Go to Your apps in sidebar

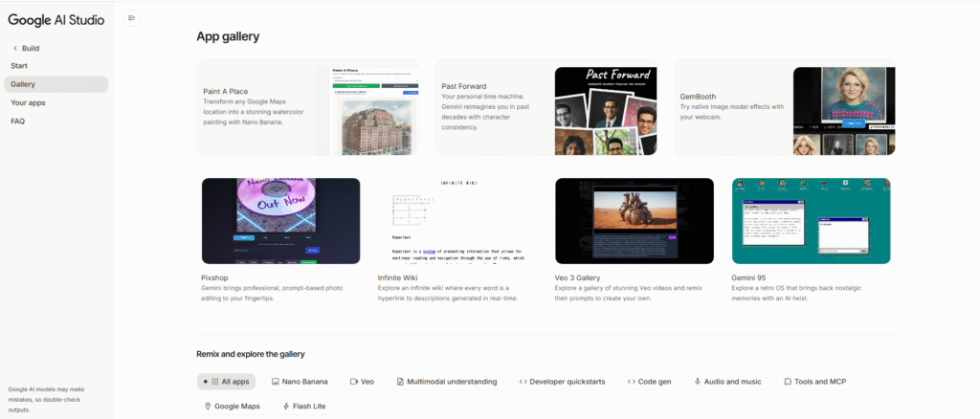[28, 102]
